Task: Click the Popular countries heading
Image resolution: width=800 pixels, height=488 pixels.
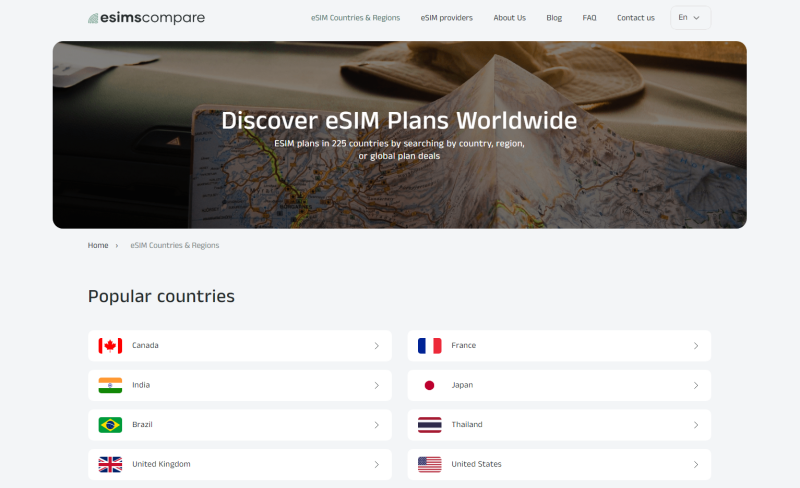Action: [161, 297]
